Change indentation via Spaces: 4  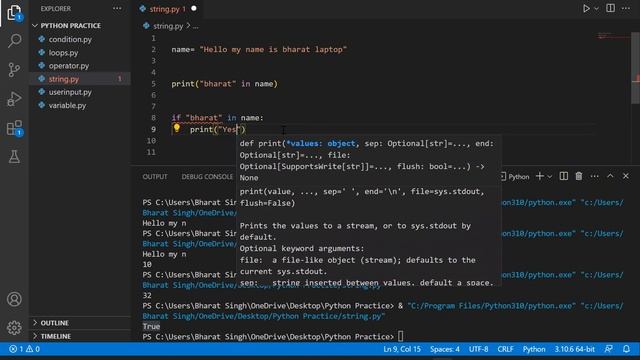click(x=444, y=349)
